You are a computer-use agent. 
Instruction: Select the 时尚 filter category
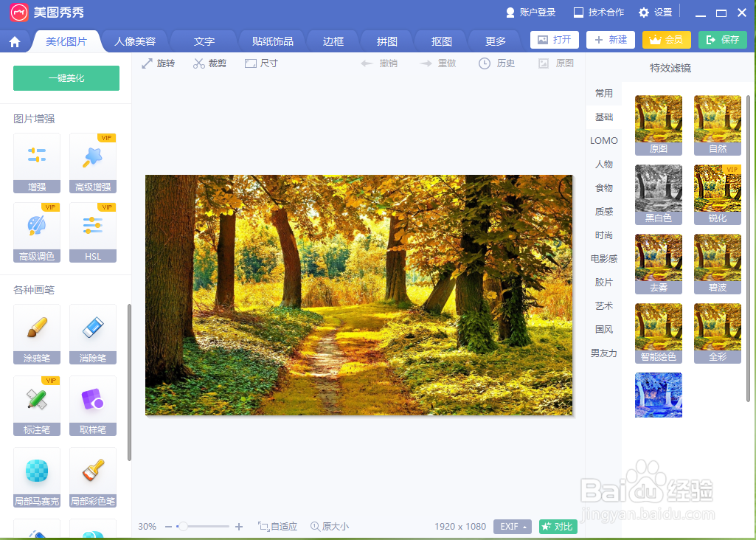pos(603,235)
